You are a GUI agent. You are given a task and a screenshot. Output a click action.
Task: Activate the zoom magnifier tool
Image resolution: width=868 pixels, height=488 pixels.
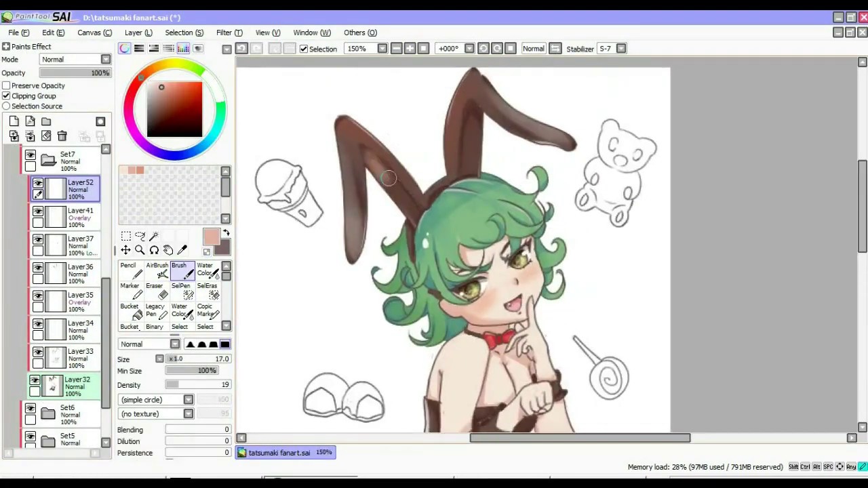140,250
